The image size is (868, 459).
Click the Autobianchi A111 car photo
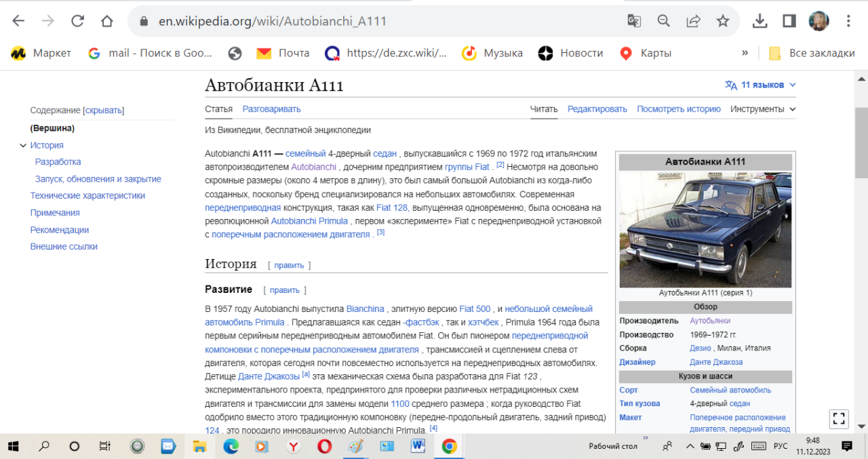(705, 229)
